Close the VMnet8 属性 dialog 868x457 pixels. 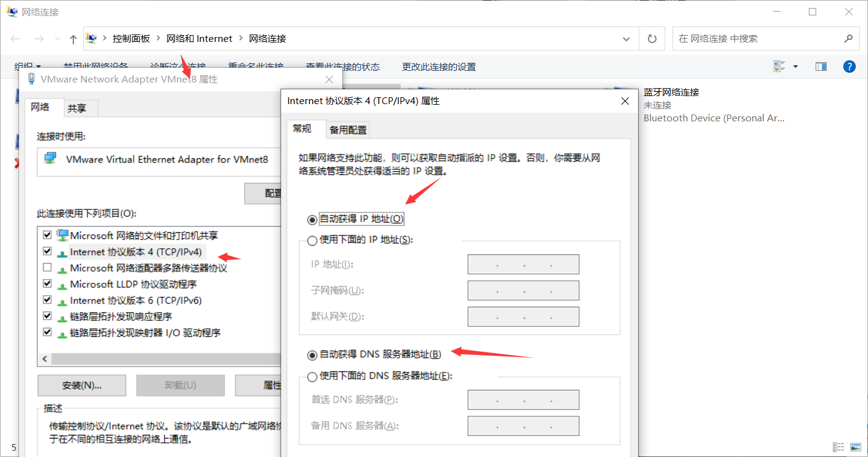[329, 79]
